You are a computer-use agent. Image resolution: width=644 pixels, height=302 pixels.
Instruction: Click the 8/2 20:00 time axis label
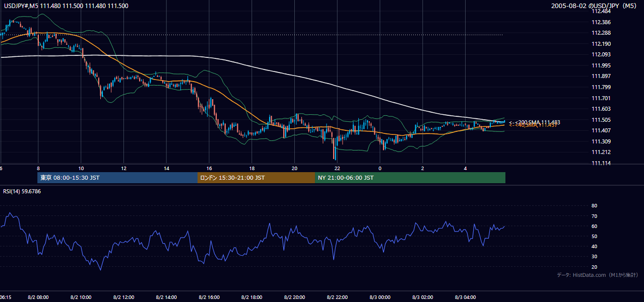(x=295, y=297)
